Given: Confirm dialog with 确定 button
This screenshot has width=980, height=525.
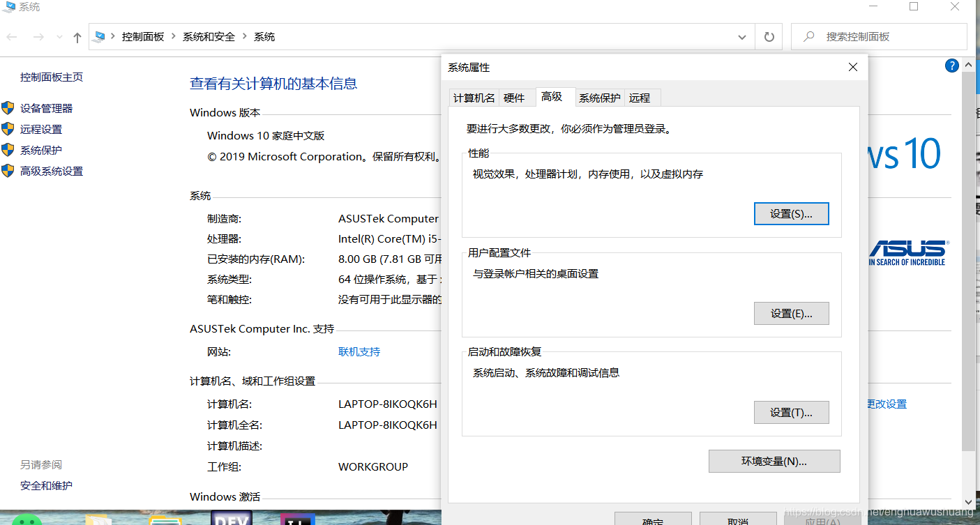Looking at the screenshot, I should 653,519.
